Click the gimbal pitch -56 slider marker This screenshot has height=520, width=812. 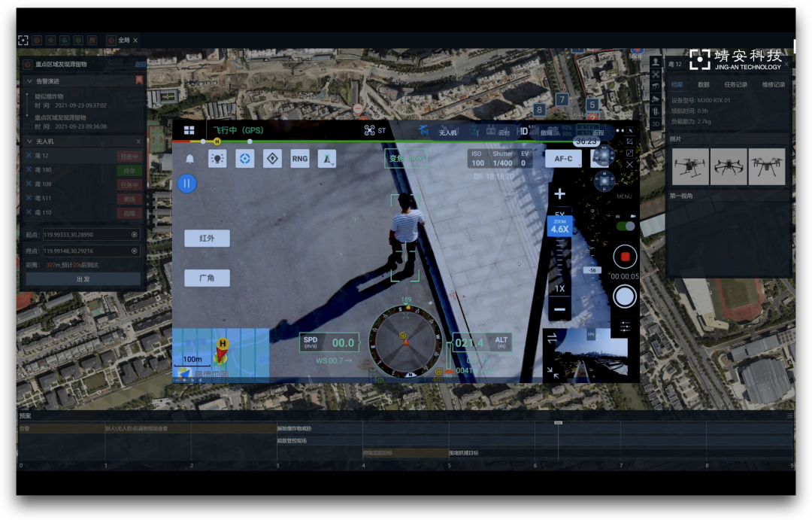click(x=592, y=270)
